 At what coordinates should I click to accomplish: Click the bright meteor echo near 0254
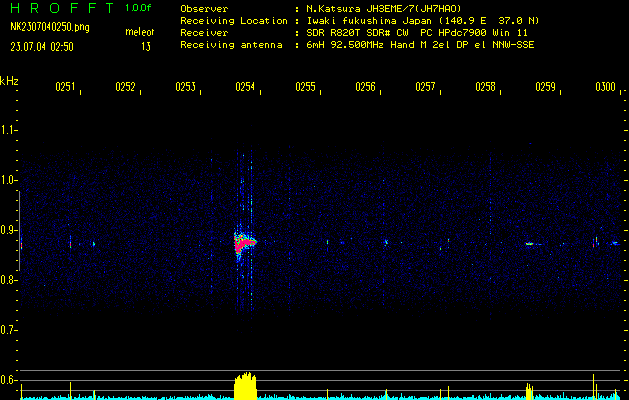pos(244,242)
